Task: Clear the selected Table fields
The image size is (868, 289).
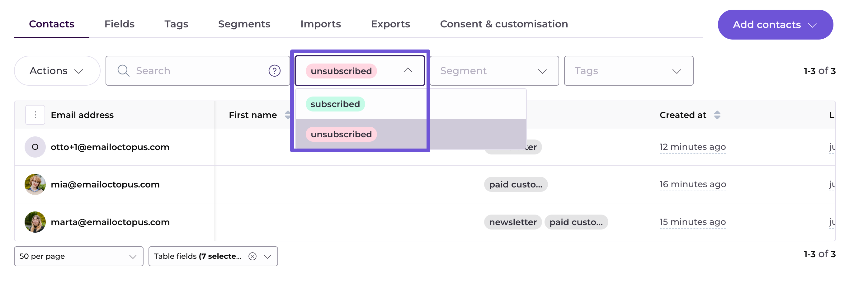Action: click(252, 256)
